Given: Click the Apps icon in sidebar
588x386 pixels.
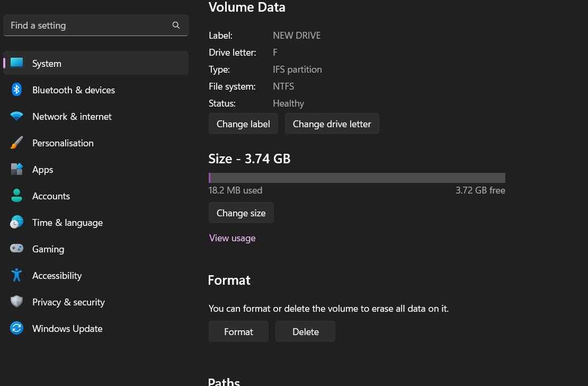Looking at the screenshot, I should [x=16, y=169].
